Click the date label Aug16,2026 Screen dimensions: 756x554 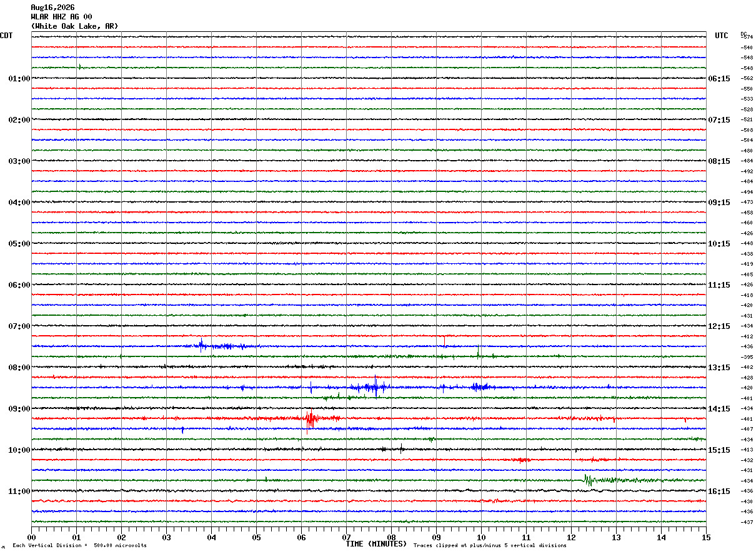tap(52, 8)
